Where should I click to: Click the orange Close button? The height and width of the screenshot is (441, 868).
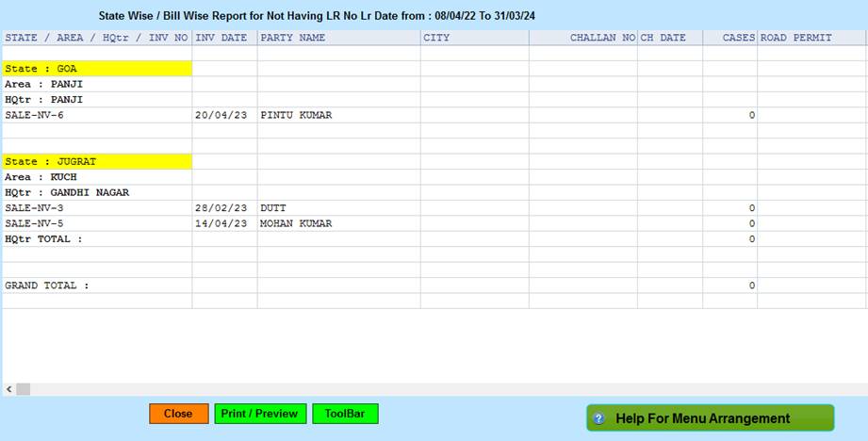[x=178, y=414]
